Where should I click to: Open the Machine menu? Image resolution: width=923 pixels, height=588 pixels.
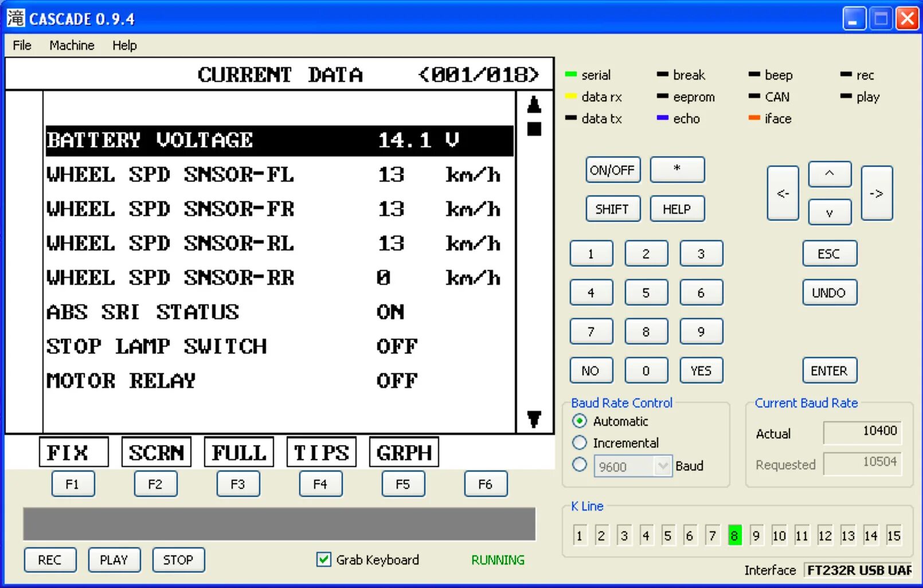72,45
